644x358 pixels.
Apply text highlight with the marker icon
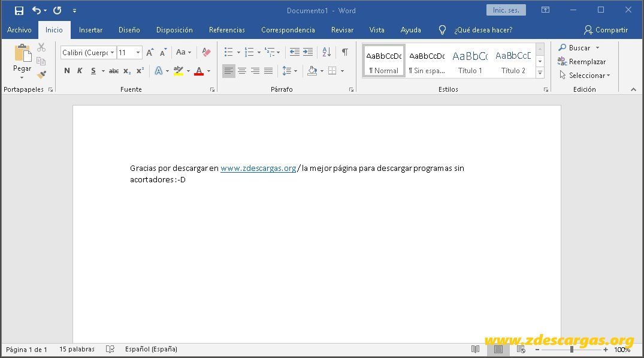click(x=179, y=71)
